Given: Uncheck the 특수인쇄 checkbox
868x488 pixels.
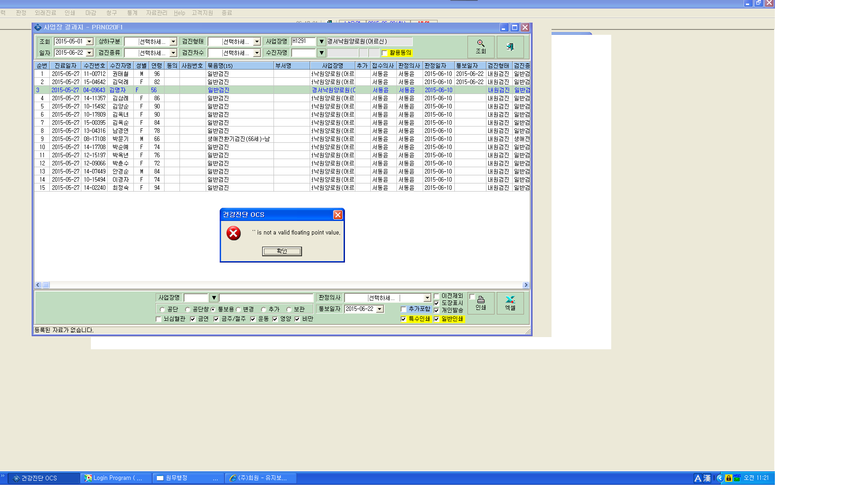Looking at the screenshot, I should (x=403, y=319).
